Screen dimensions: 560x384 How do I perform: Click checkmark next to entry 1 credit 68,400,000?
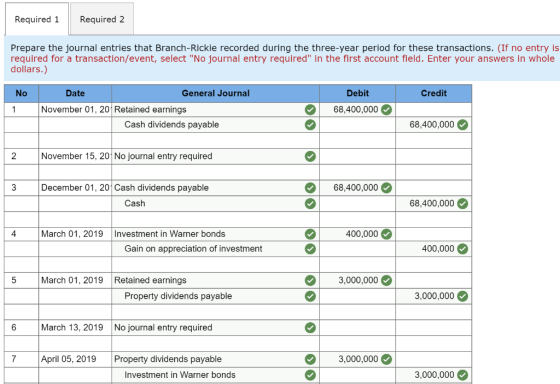462,125
